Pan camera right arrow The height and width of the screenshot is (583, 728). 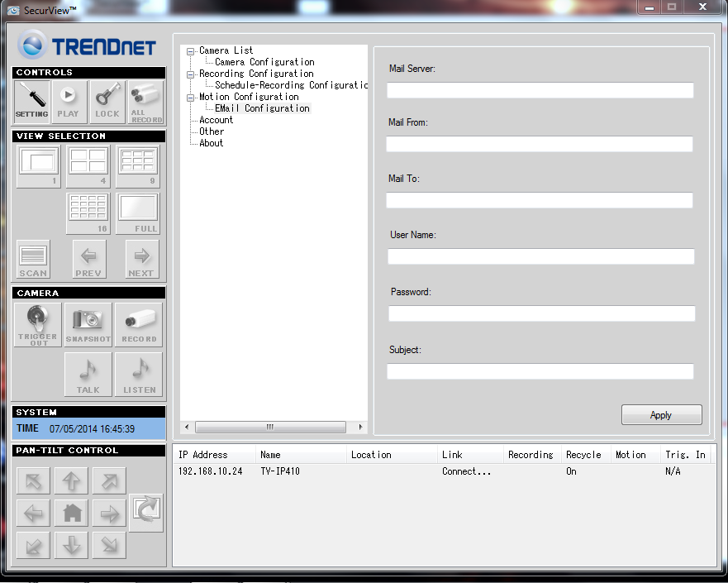(x=110, y=513)
